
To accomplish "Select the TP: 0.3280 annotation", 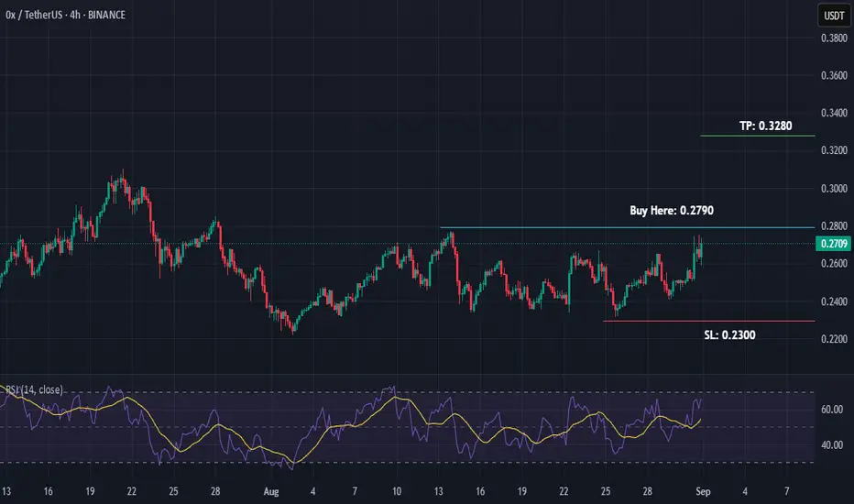I will pos(765,126).
